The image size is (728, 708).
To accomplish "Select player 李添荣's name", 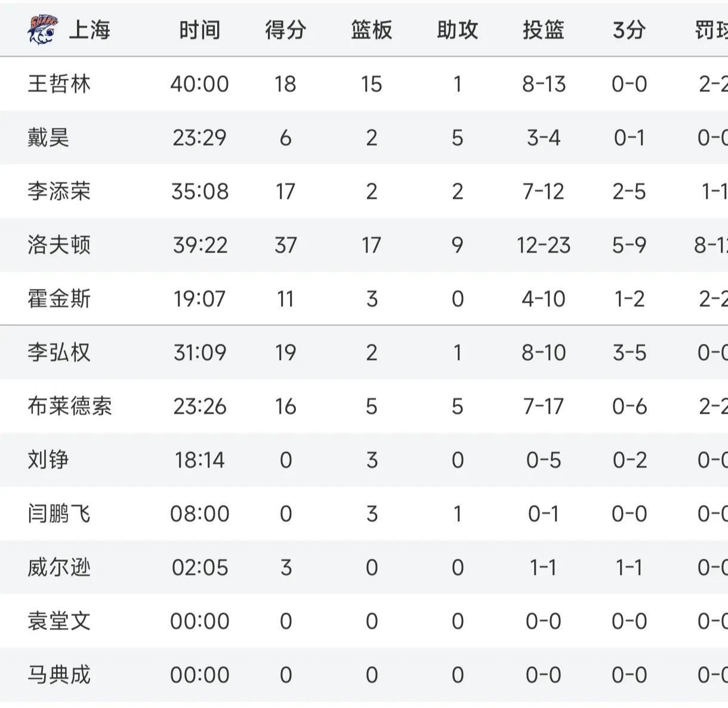I will 59,191.
